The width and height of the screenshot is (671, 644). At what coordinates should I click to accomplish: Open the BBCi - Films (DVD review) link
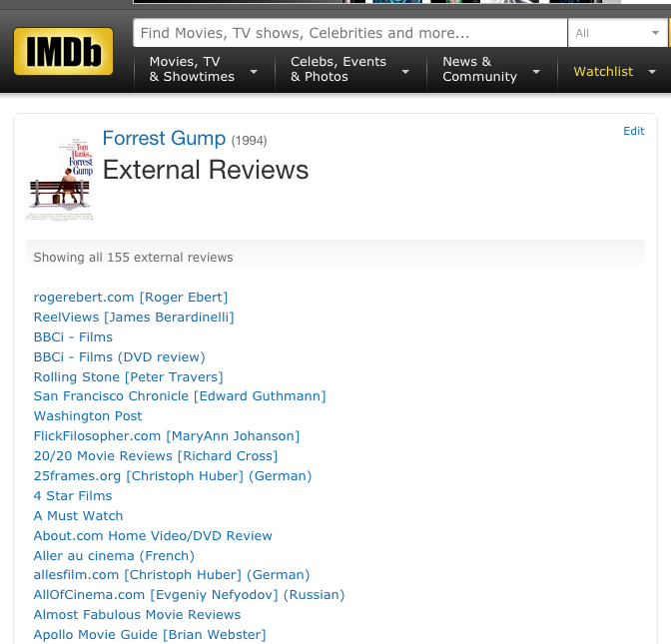tap(120, 356)
